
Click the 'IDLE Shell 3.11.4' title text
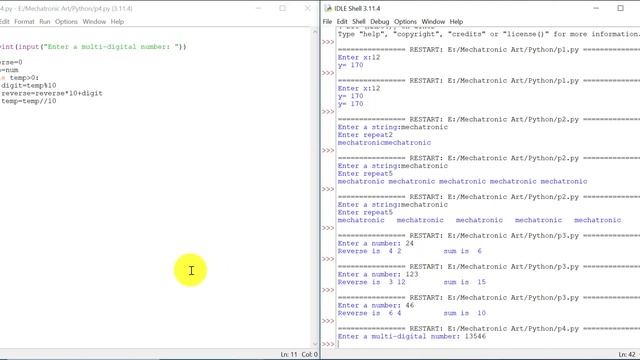pyautogui.click(x=357, y=8)
